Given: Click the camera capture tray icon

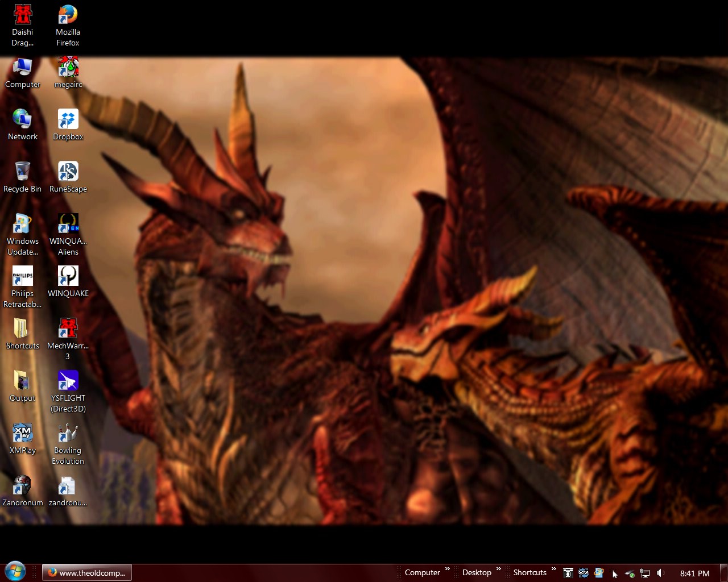Looking at the screenshot, I should pos(568,573).
